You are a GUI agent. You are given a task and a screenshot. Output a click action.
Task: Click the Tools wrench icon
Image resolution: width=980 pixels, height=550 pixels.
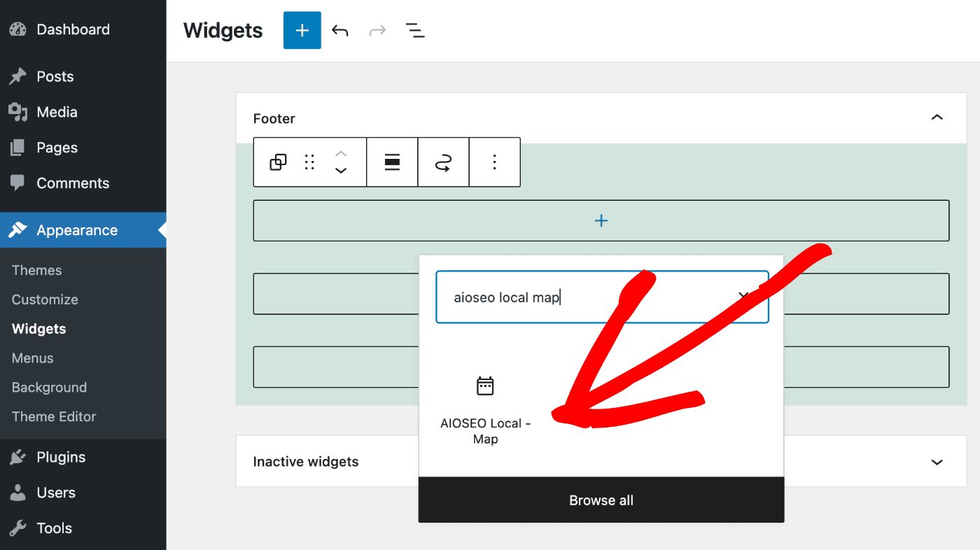pyautogui.click(x=17, y=528)
